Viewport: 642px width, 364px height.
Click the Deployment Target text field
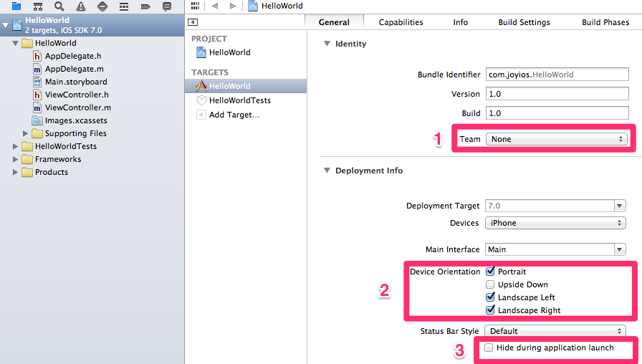point(550,206)
